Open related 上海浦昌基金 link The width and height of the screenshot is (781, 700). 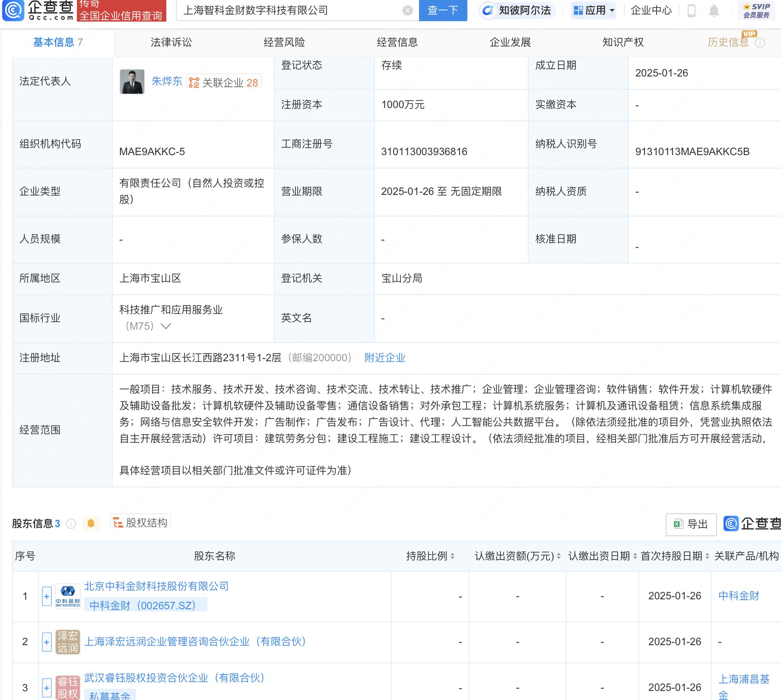[744, 687]
